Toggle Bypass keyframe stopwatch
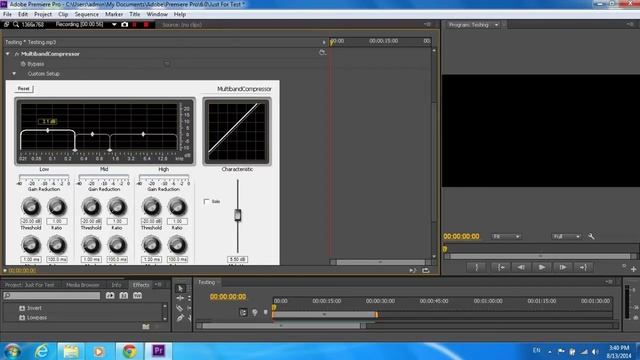Viewport: 640px width, 360px height. pyautogui.click(x=23, y=64)
